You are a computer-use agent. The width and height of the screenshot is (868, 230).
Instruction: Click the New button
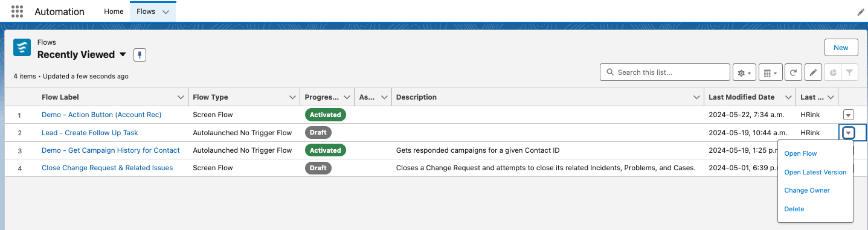[841, 48]
